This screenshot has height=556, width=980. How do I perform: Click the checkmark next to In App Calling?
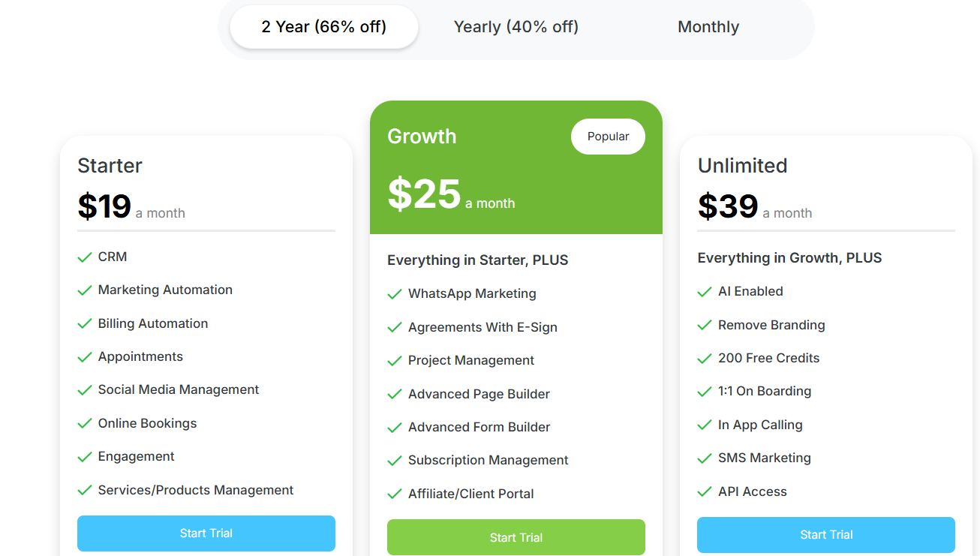(705, 425)
